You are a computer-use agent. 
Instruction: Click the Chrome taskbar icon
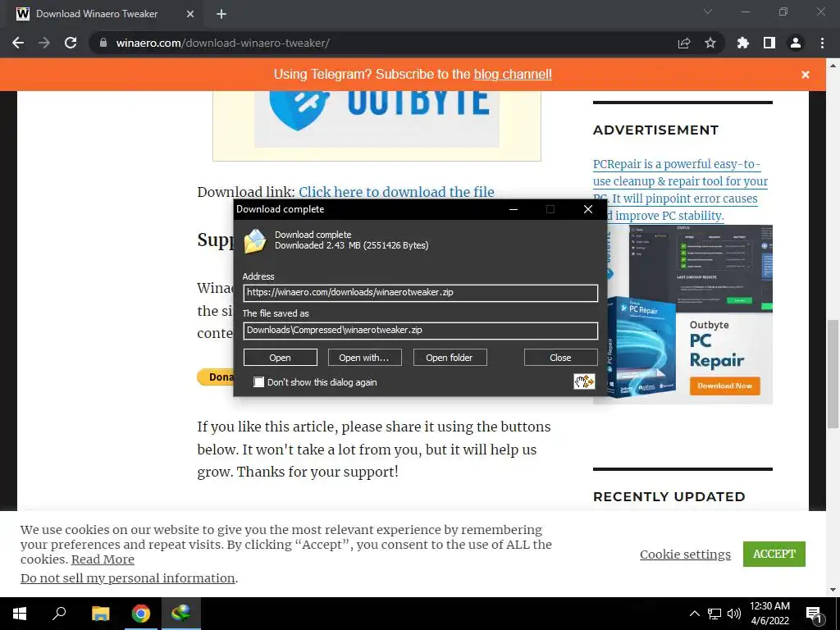[141, 614]
